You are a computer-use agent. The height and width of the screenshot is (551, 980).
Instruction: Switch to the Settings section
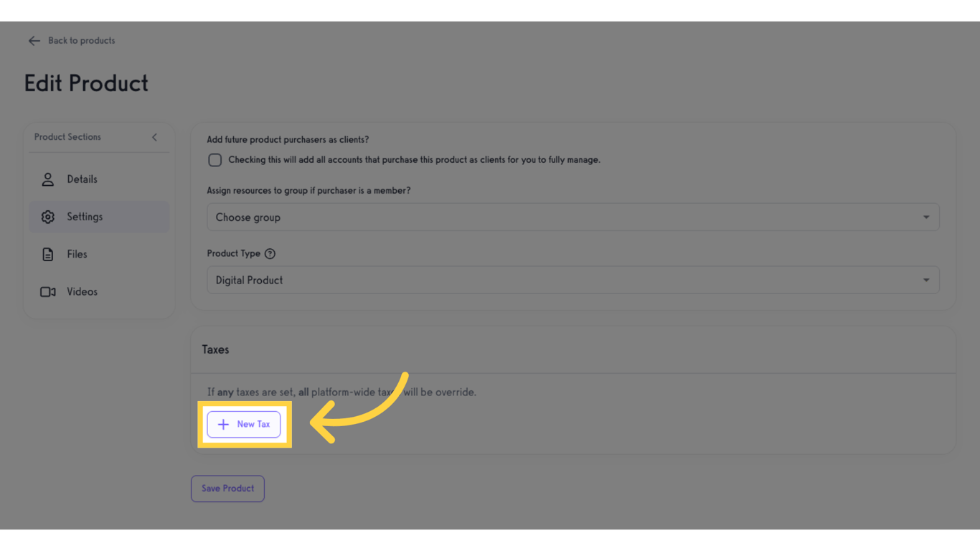point(85,216)
